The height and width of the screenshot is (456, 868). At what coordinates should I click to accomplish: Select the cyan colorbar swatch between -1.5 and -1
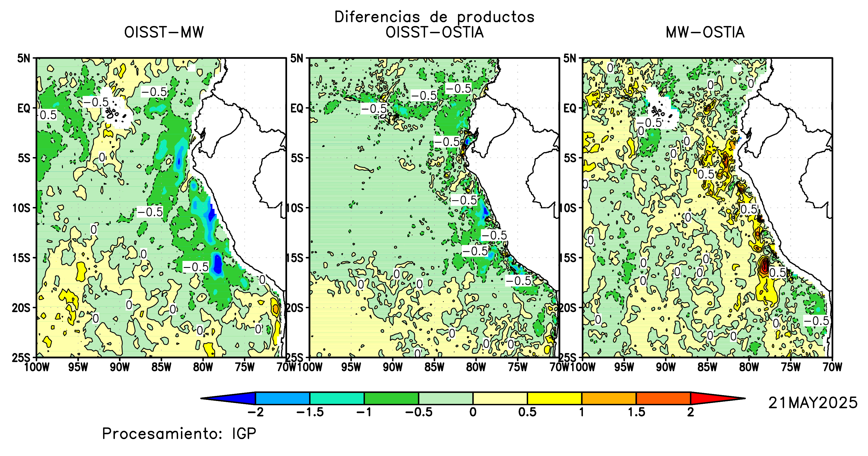click(x=337, y=398)
